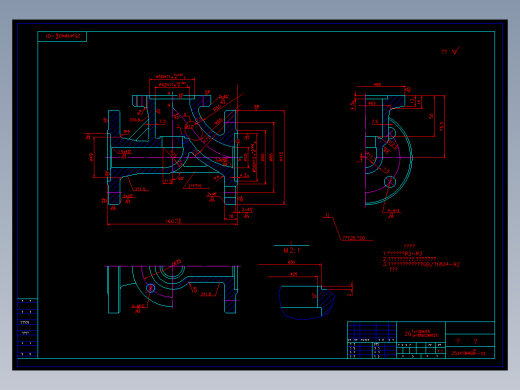Viewport: 520px width, 390px height.
Task: Select the 18 flange thickness dimension
Action: 231,216
